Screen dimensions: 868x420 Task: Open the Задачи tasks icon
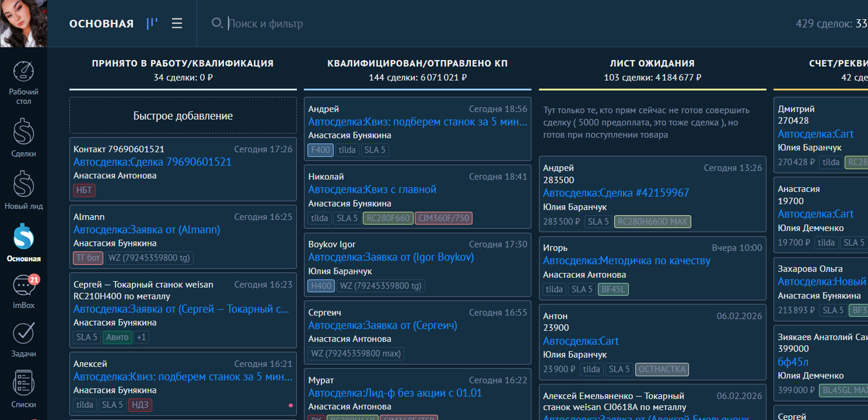23,340
